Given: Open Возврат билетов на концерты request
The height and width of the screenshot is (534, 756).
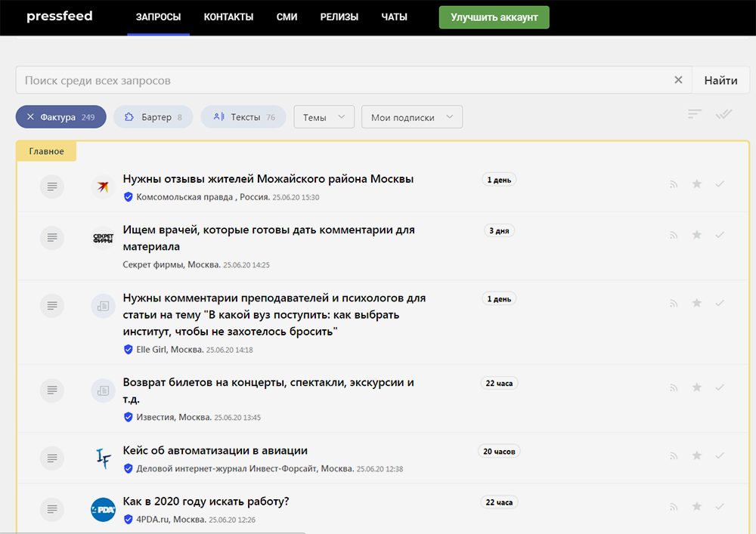Looking at the screenshot, I should (268, 390).
